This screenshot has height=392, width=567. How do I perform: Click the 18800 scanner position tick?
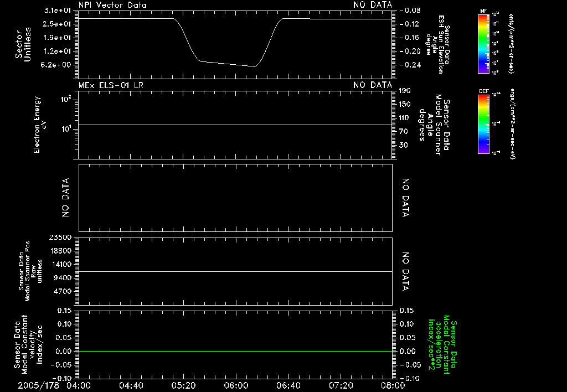60,251
